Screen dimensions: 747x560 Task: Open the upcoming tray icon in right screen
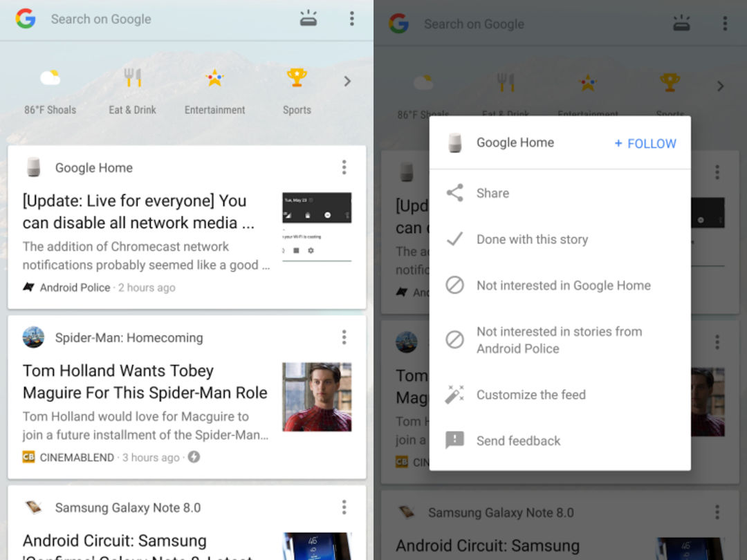click(x=681, y=24)
